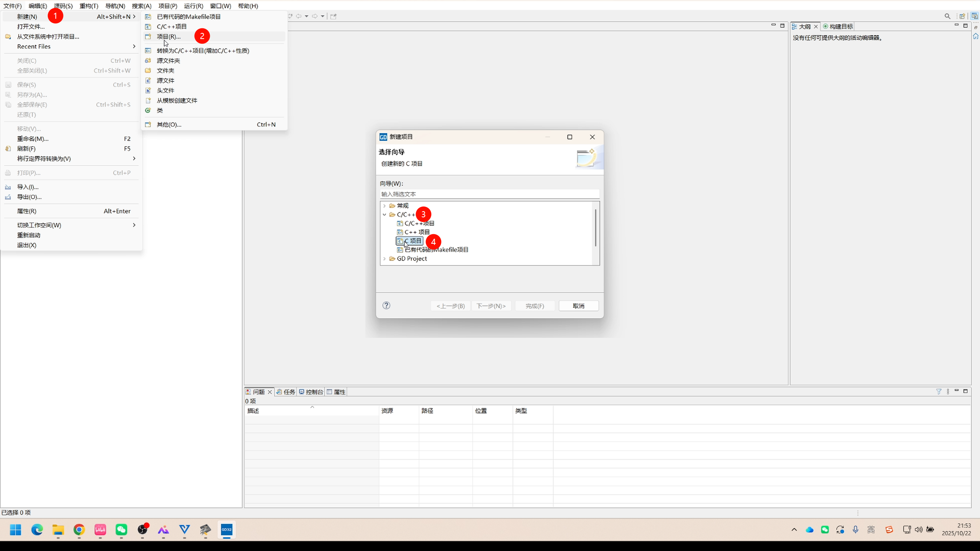980x551 pixels.
Task: Select the C 项目 wizard entry
Action: click(x=413, y=241)
